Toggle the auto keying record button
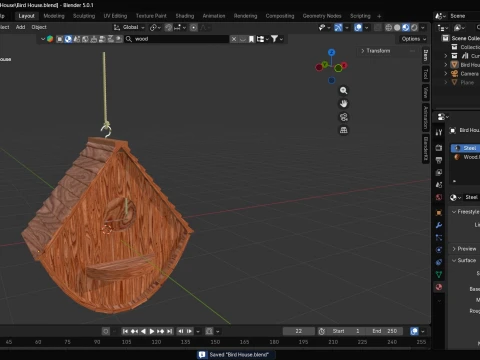Image resolution: width=480 pixels, height=360 pixels. pos(106,331)
